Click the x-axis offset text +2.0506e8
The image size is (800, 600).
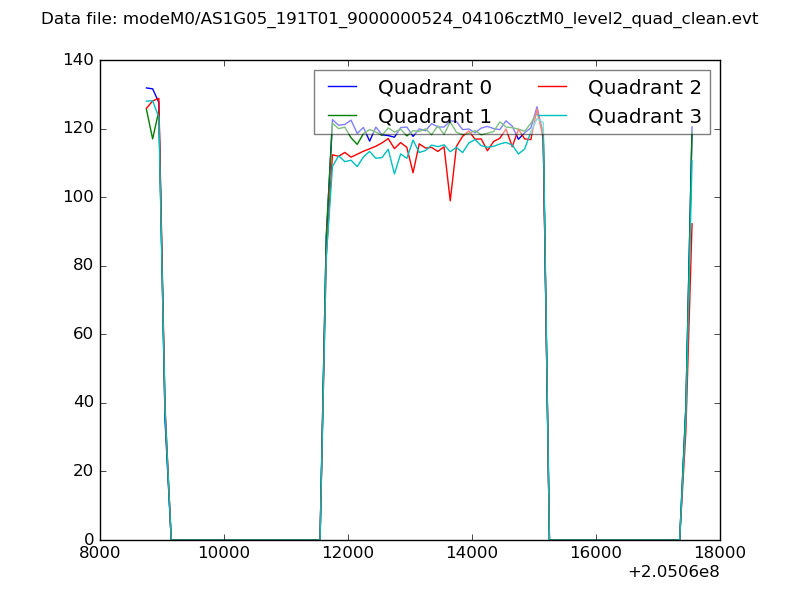(x=674, y=573)
